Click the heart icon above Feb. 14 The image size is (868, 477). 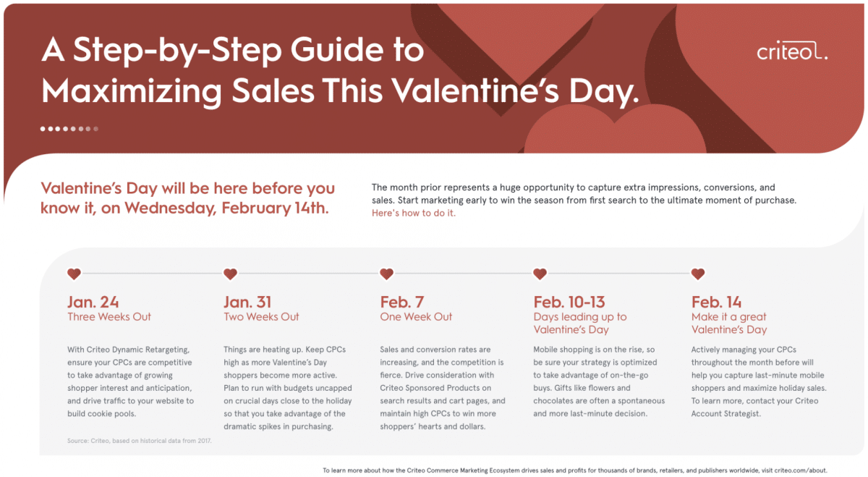[698, 274]
